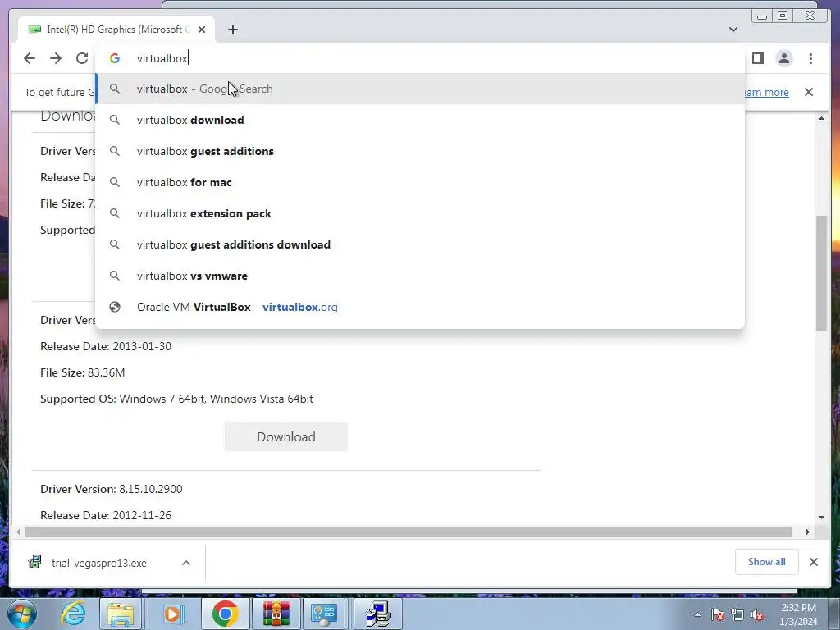
Task: Click 'Show all' downloads button
Action: (x=767, y=561)
